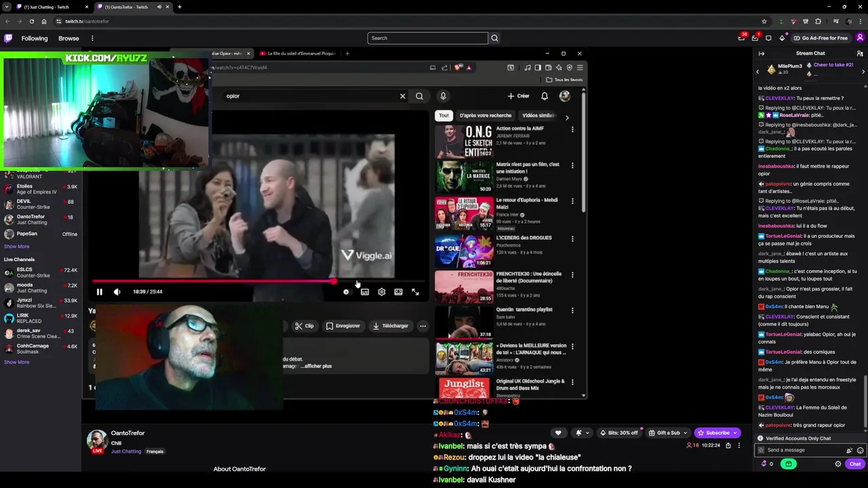
Task: Show next leaderboard entry arrow
Action: pos(863,71)
